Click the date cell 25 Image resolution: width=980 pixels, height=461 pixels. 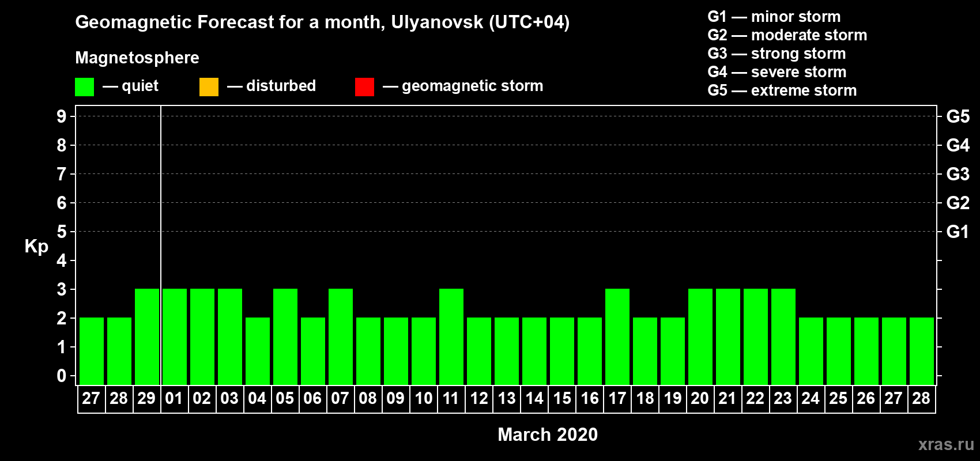tap(839, 399)
